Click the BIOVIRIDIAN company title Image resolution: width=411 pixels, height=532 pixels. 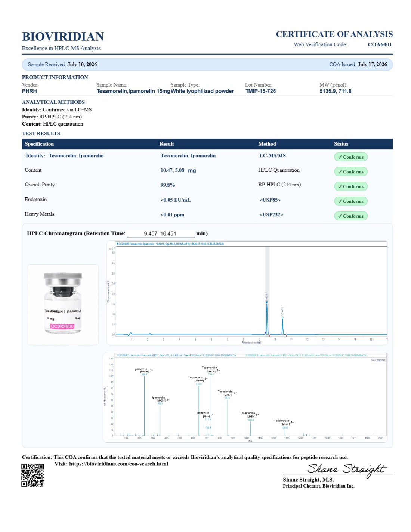(63, 37)
